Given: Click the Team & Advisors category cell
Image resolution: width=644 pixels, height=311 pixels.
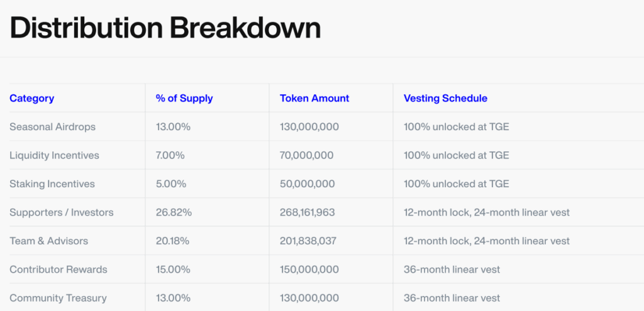Looking at the screenshot, I should pos(49,241).
